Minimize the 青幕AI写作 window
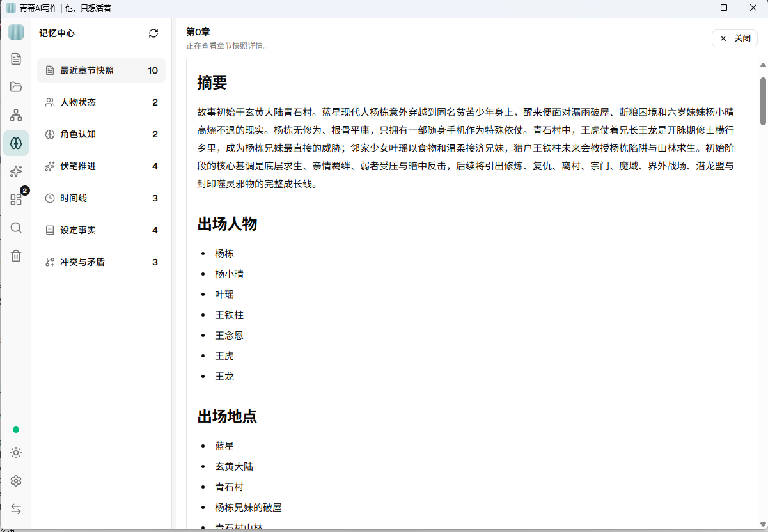 coord(694,8)
